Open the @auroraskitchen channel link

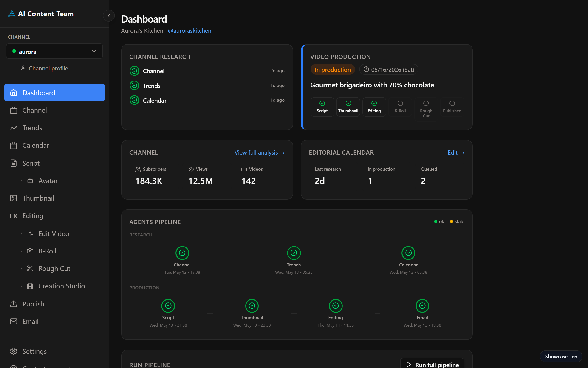(189, 31)
